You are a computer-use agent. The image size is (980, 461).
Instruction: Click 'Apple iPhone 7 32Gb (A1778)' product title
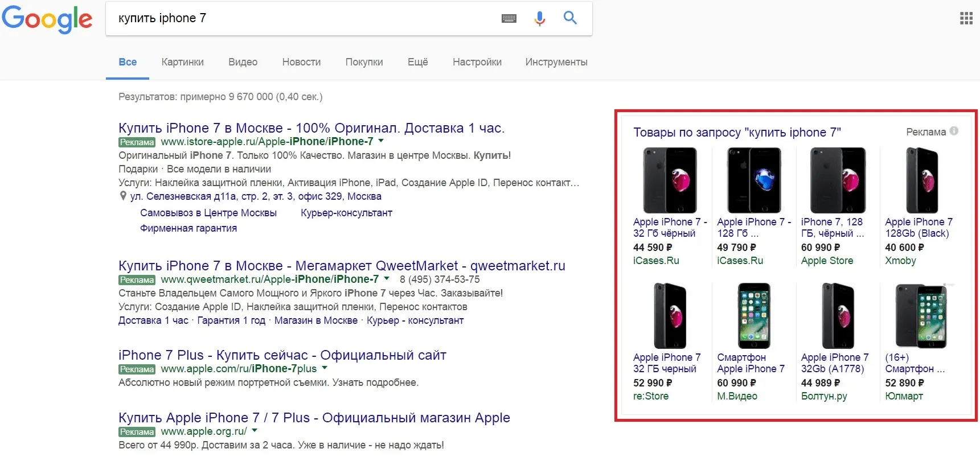(x=835, y=363)
